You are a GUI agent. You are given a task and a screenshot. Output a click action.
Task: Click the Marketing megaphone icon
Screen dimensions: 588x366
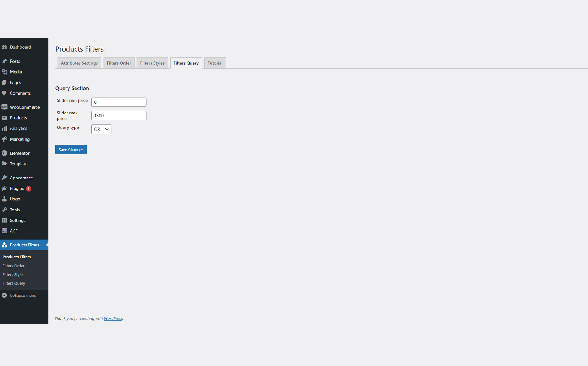point(4,139)
